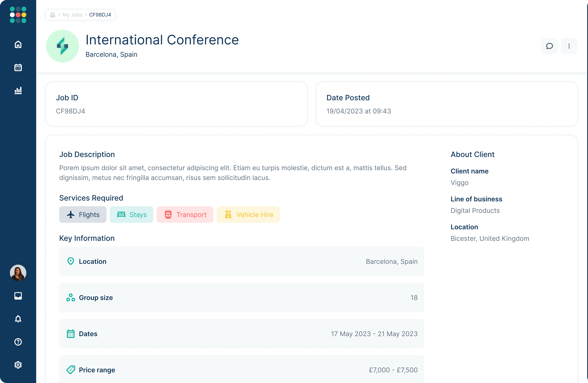The width and height of the screenshot is (588, 383).
Task: Click the International Conference client logo
Action: (x=62, y=46)
